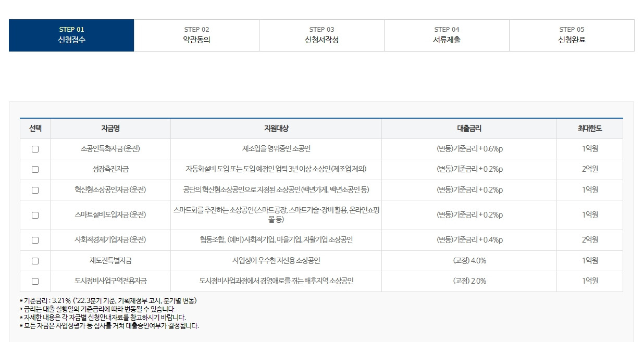
Task: Click the 1억원 limit for 스마트설비도입자금
Action: [590, 215]
